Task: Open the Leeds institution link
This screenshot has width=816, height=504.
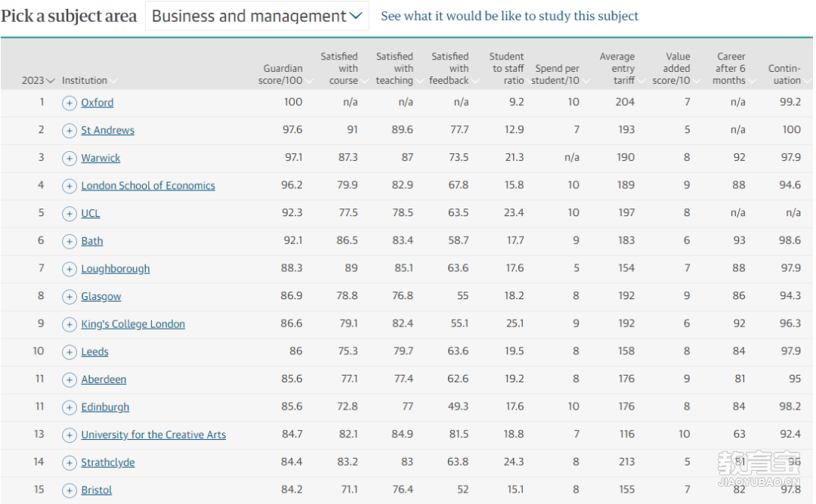Action: (94, 351)
